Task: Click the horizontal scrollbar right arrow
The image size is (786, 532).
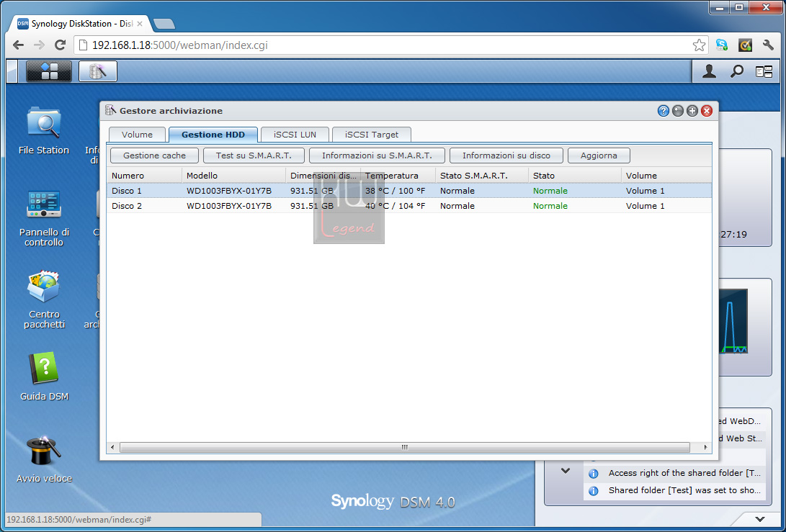Action: [706, 447]
